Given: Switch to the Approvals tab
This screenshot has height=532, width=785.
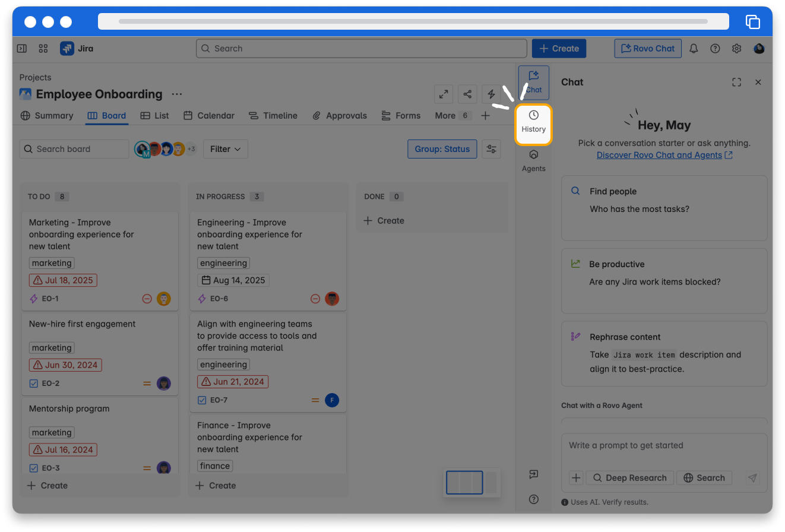Looking at the screenshot, I should click(340, 116).
